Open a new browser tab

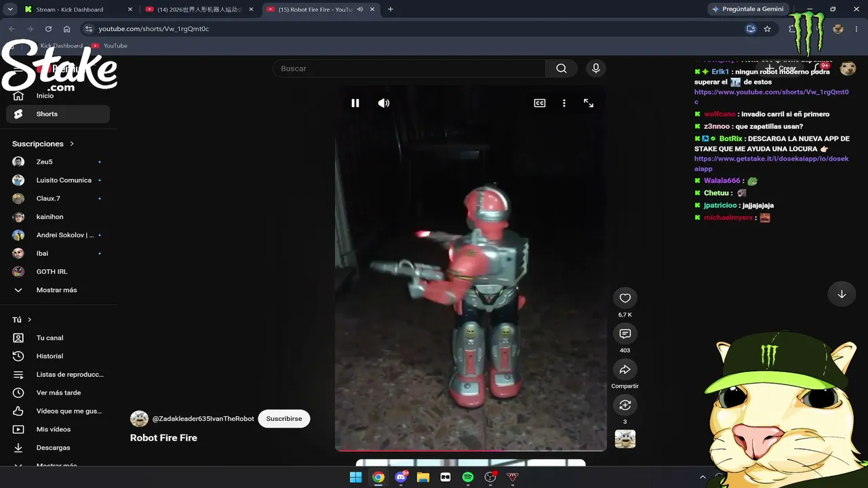[391, 9]
